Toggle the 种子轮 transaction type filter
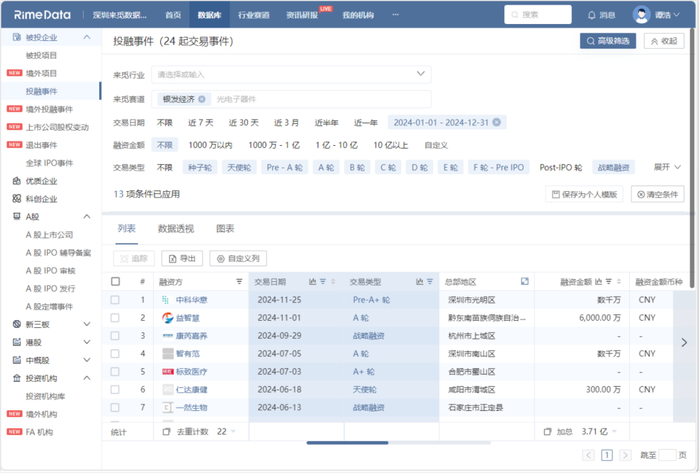This screenshot has height=473, width=700. (200, 167)
